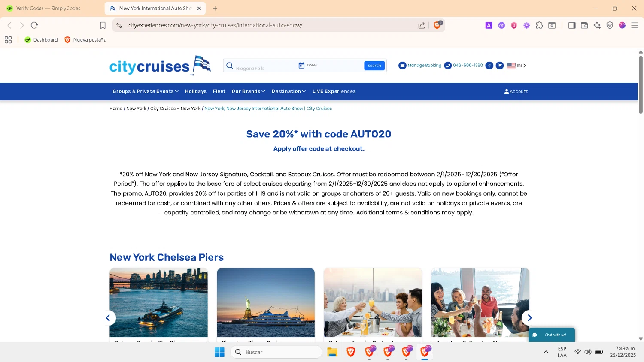Click the calendar Dates field
Screen dimensions: 644x362
coord(330,66)
